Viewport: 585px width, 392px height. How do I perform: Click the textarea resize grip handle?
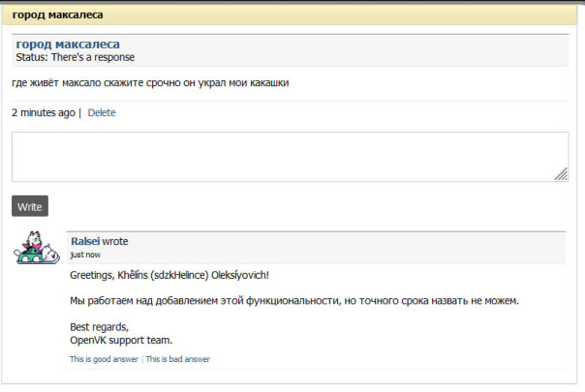(561, 174)
